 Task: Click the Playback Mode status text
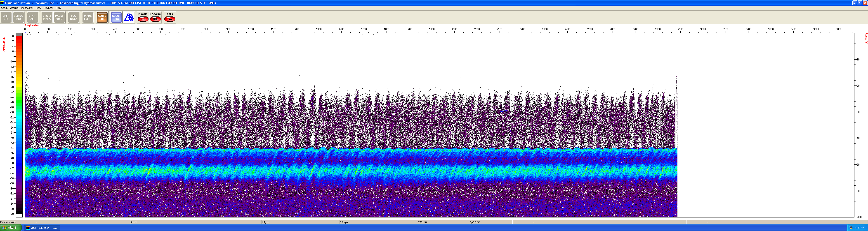click(8, 222)
